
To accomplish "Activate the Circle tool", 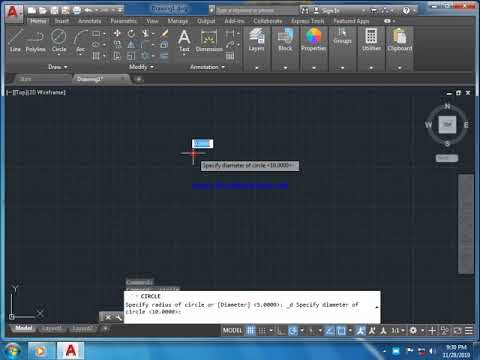I will click(59, 38).
